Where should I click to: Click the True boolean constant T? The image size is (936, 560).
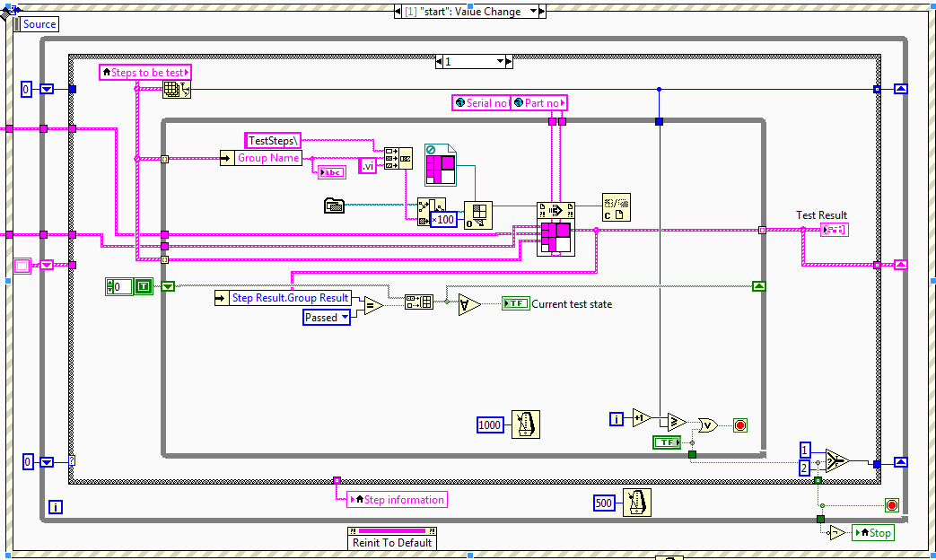pyautogui.click(x=144, y=286)
